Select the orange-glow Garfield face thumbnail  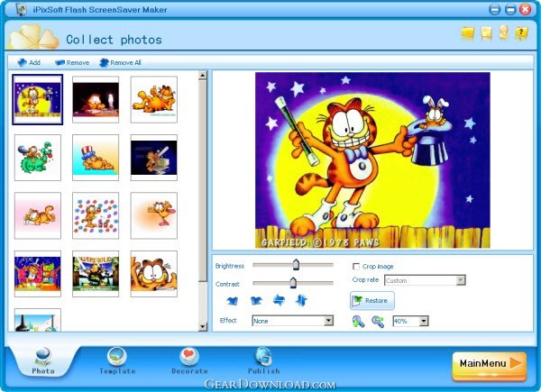tap(154, 215)
